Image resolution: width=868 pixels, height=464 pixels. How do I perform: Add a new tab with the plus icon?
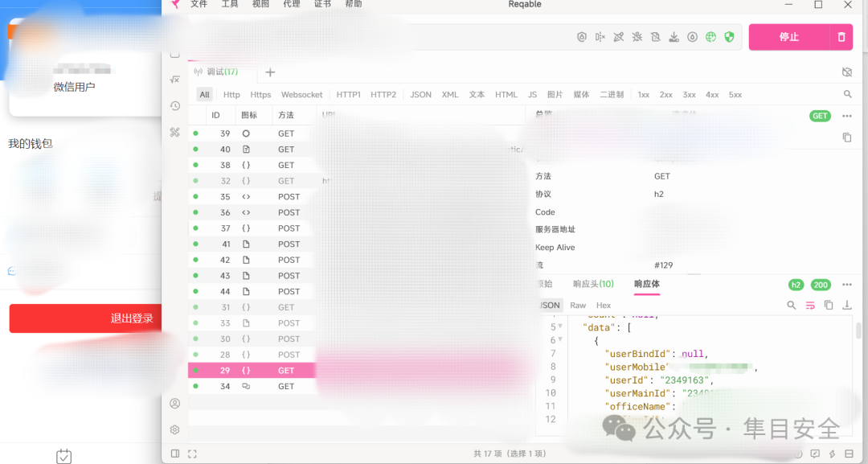[270, 72]
